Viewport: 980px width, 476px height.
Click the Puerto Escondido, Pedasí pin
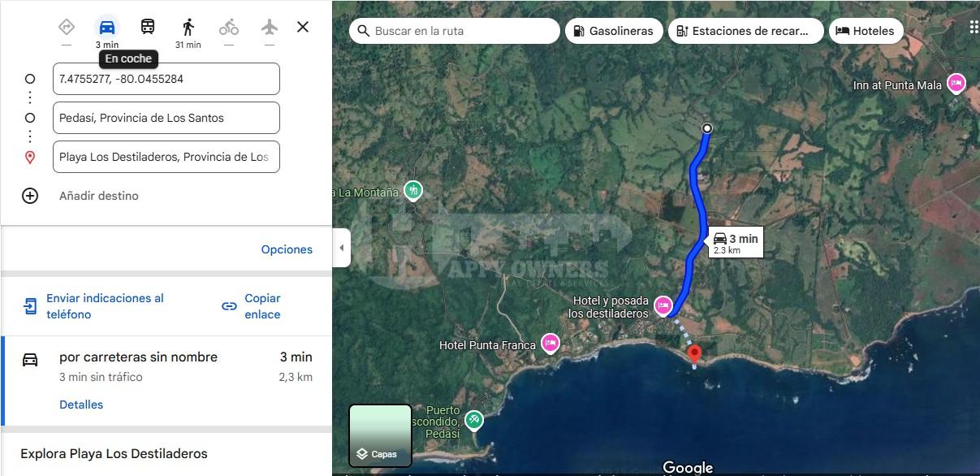coord(474,421)
